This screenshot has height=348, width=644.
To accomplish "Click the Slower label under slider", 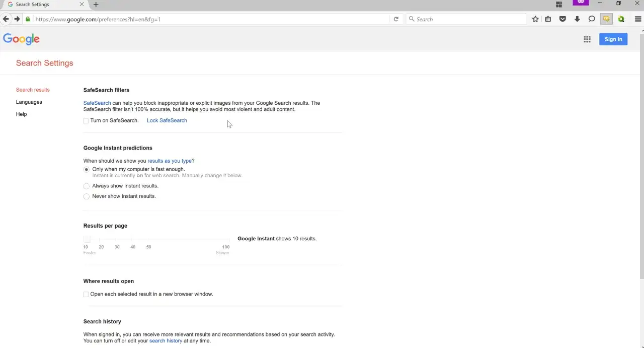I will coord(222,253).
